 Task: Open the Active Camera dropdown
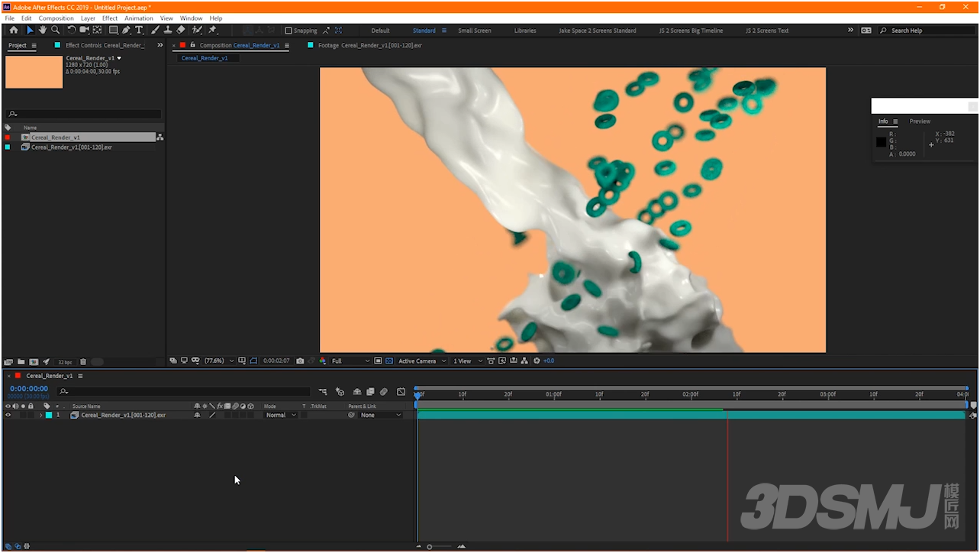422,361
